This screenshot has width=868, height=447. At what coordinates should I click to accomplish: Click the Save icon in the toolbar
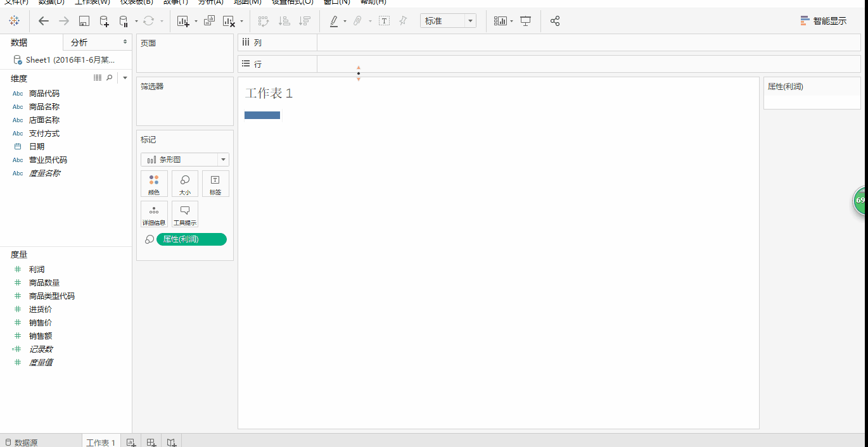click(83, 21)
